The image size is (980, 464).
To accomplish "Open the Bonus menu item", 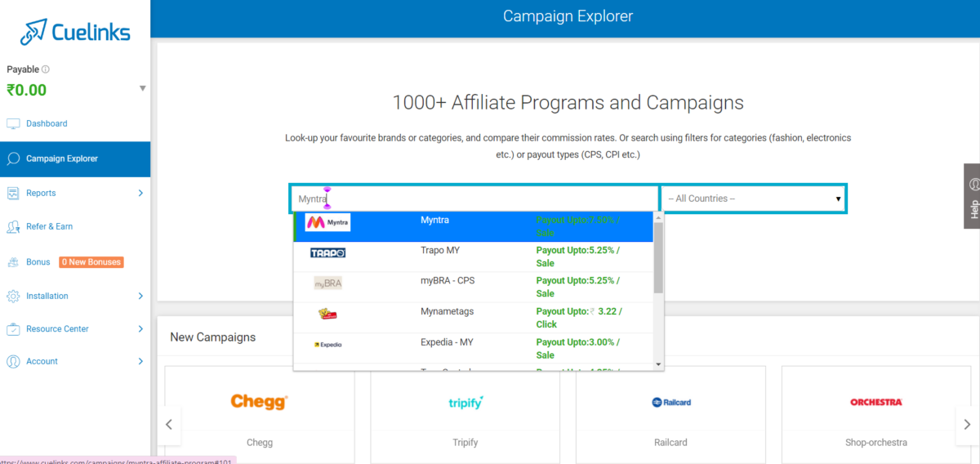I will [x=38, y=262].
